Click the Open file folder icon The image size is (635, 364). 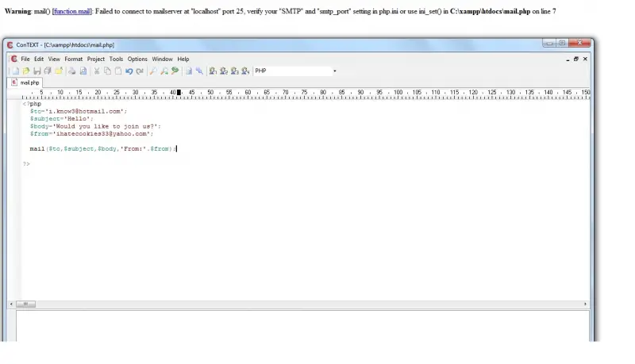point(26,71)
